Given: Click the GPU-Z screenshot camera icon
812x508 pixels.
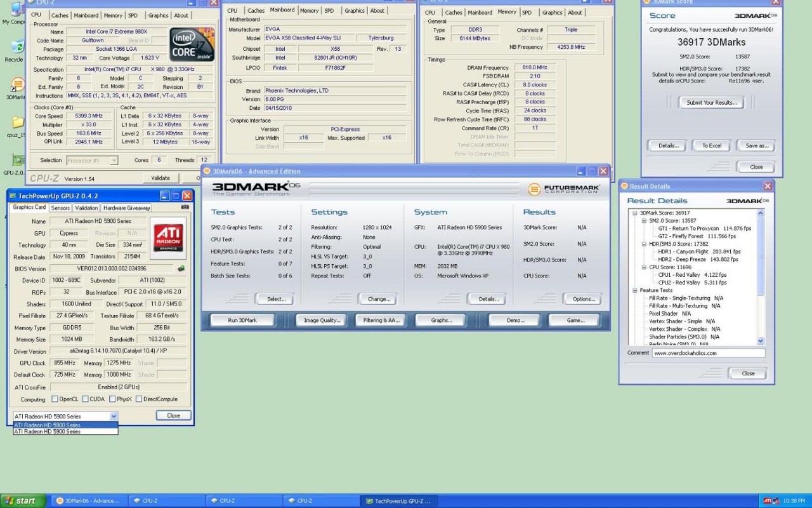Looking at the screenshot, I should coord(185,207).
